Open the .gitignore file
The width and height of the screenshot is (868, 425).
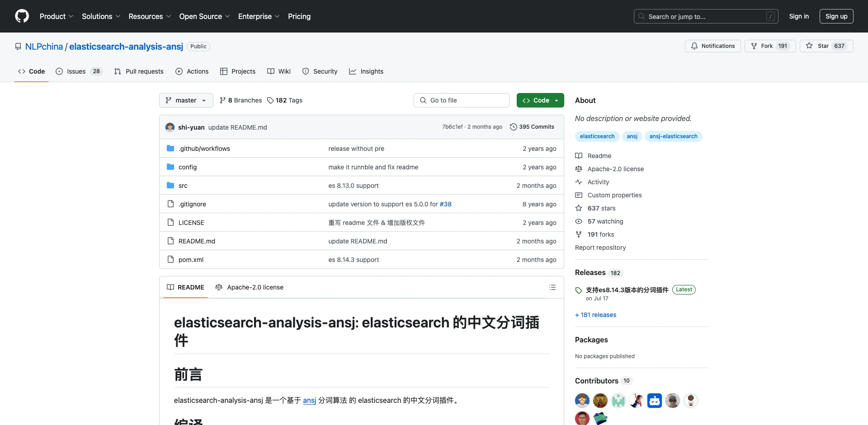pos(192,204)
